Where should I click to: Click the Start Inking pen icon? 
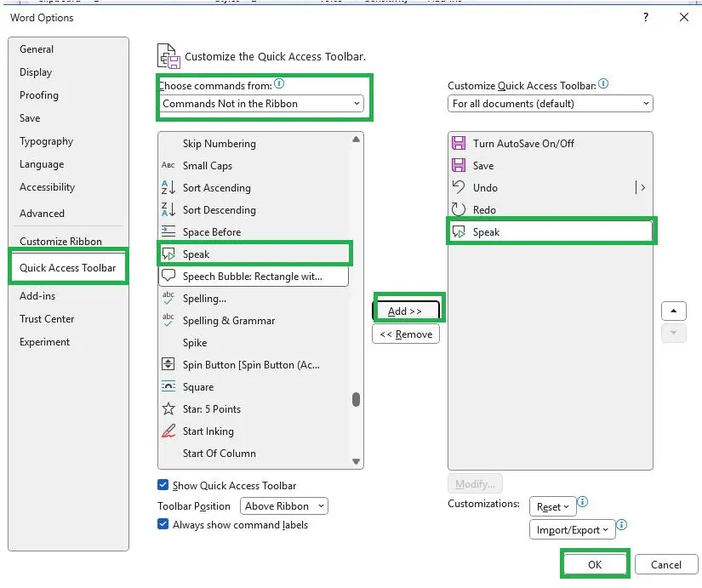[168, 431]
